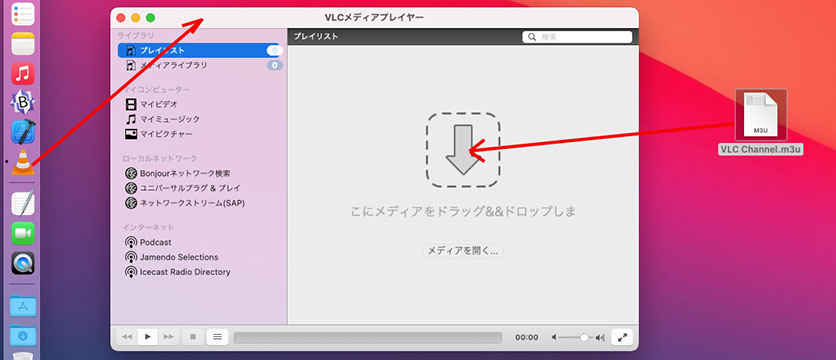836x360 pixels.
Task: Skip to previous track with rewind button
Action: 127,337
